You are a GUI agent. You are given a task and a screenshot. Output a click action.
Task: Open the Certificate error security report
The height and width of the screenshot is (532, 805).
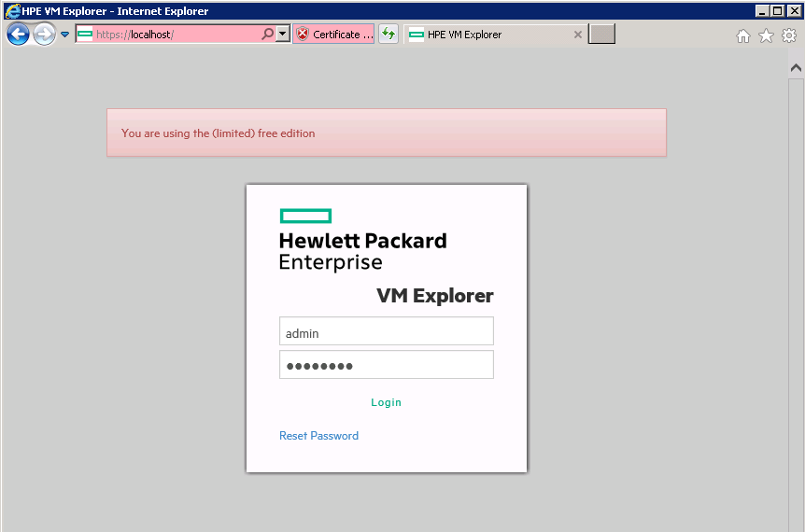[x=333, y=35]
